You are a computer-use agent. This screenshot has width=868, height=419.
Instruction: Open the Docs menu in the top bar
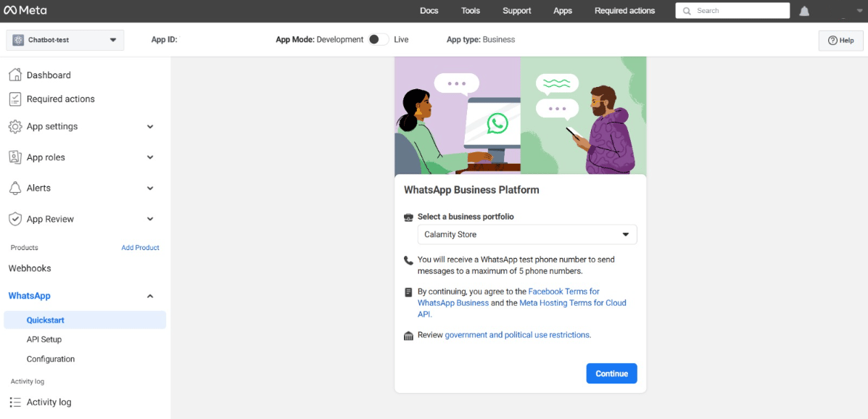pyautogui.click(x=429, y=10)
